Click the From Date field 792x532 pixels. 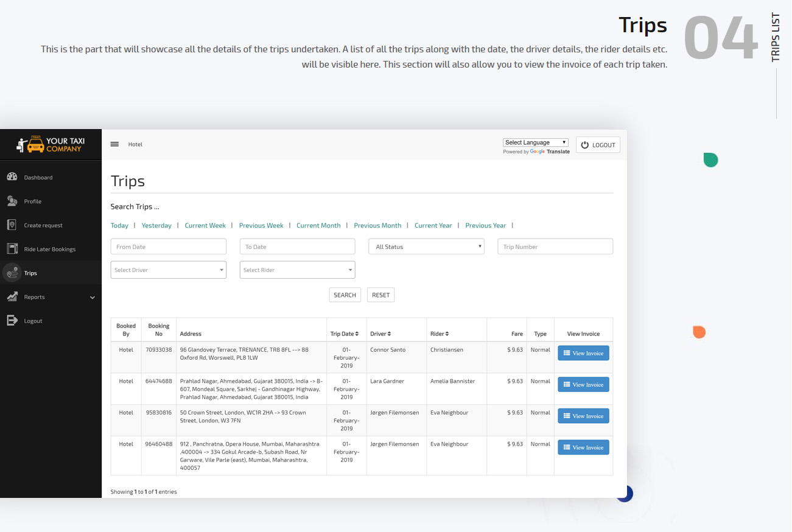(x=169, y=247)
